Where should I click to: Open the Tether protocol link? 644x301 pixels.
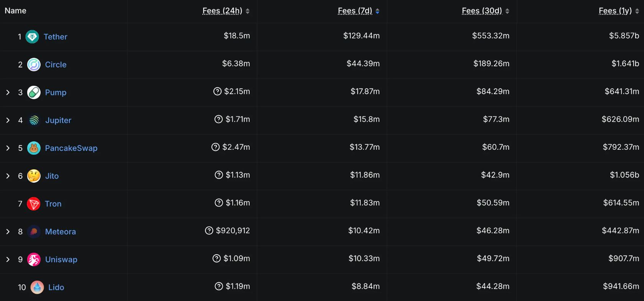point(55,37)
